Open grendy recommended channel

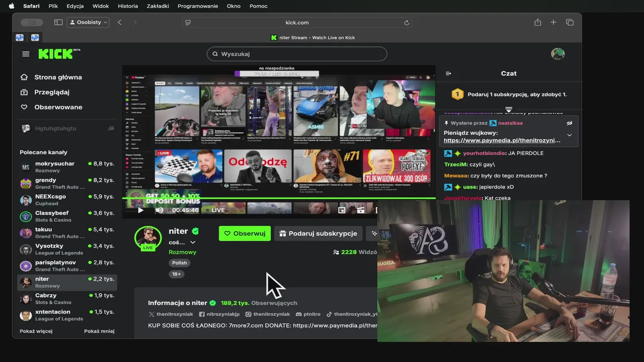click(x=67, y=184)
